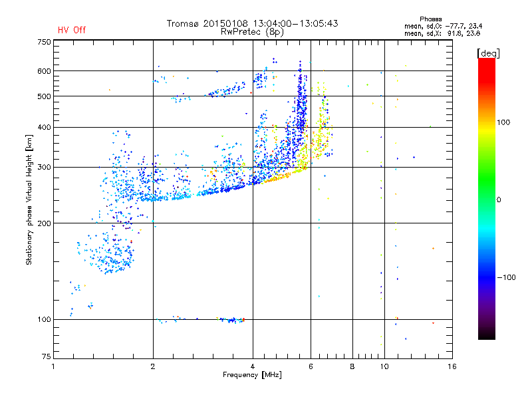This screenshot has width=532, height=399.
Task: Click the x-axis tick label '6'
Action: coord(311,366)
